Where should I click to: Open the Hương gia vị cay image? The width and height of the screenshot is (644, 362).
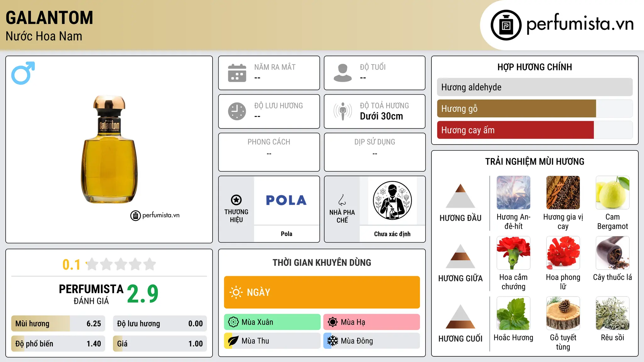[563, 193]
